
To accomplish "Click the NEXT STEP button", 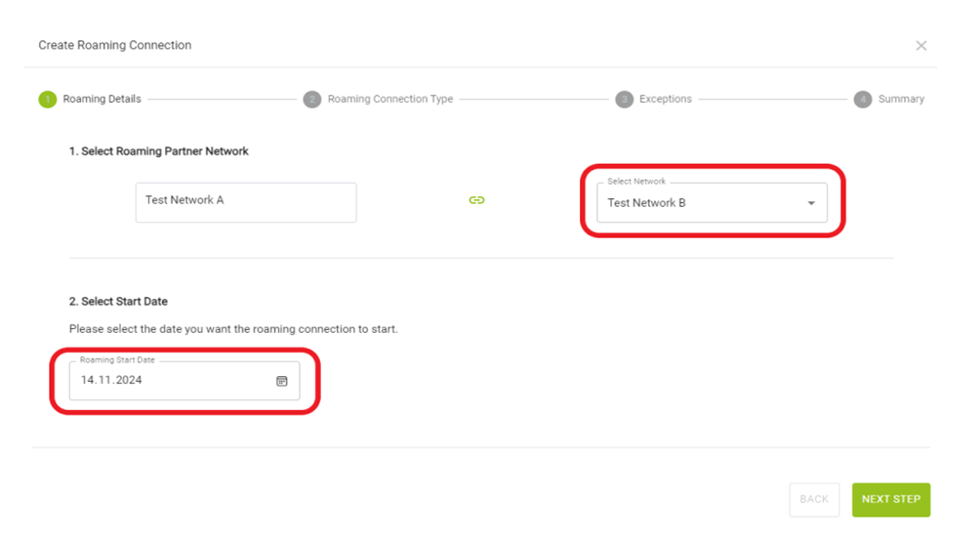I will click(x=890, y=499).
